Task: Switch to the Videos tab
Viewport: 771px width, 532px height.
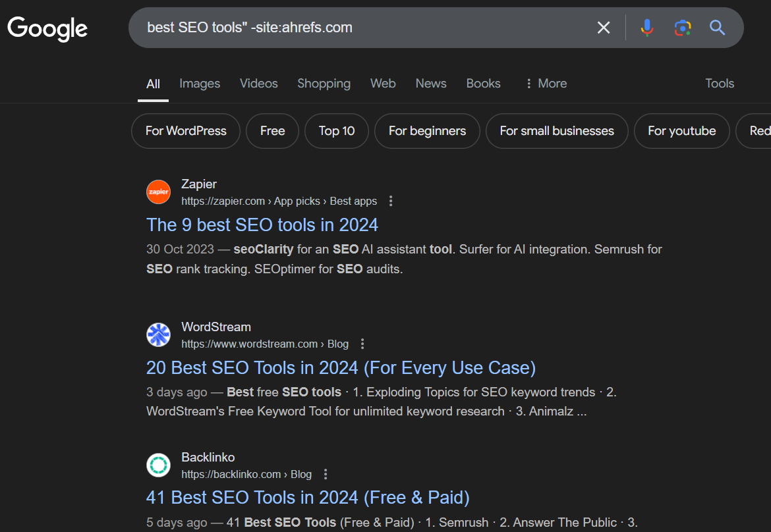Action: pyautogui.click(x=258, y=84)
